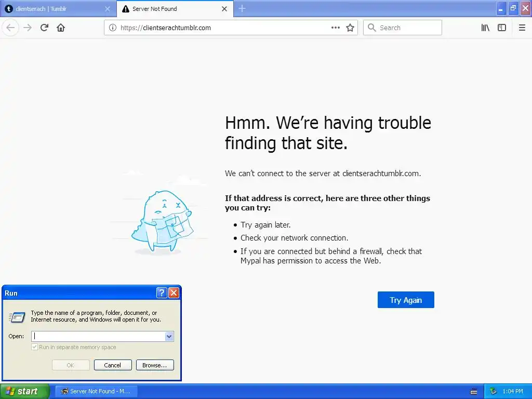The height and width of the screenshot is (399, 532).
Task: Click the warning icon on Server Not Found tab
Action: pos(126,9)
